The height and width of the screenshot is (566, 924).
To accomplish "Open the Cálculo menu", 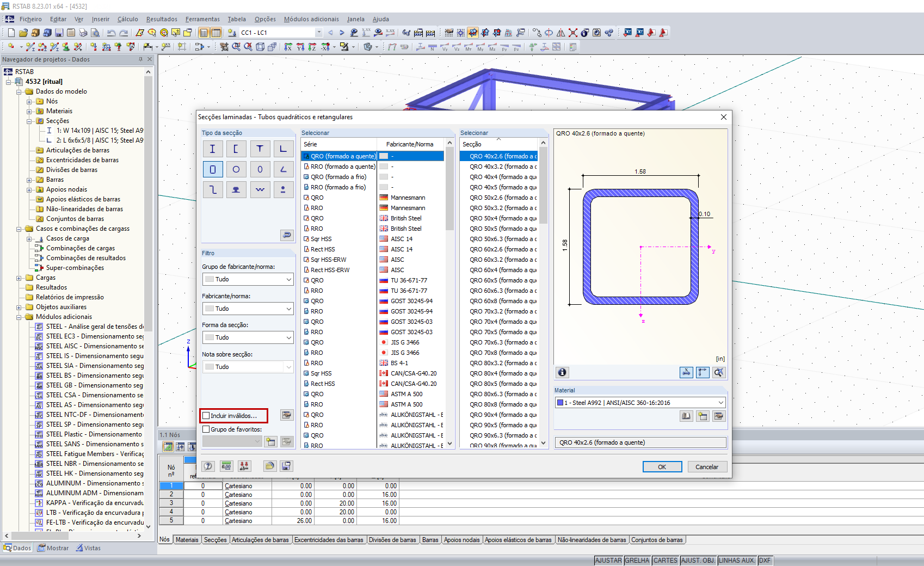I will pyautogui.click(x=128, y=19).
